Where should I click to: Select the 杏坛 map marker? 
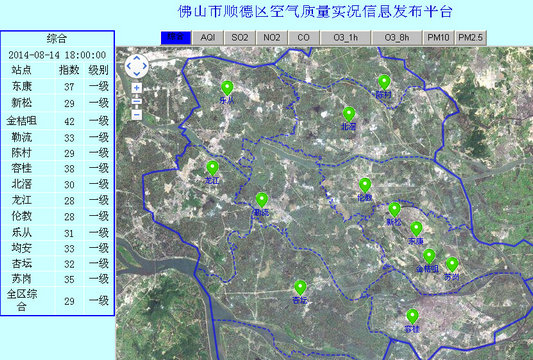(300, 288)
